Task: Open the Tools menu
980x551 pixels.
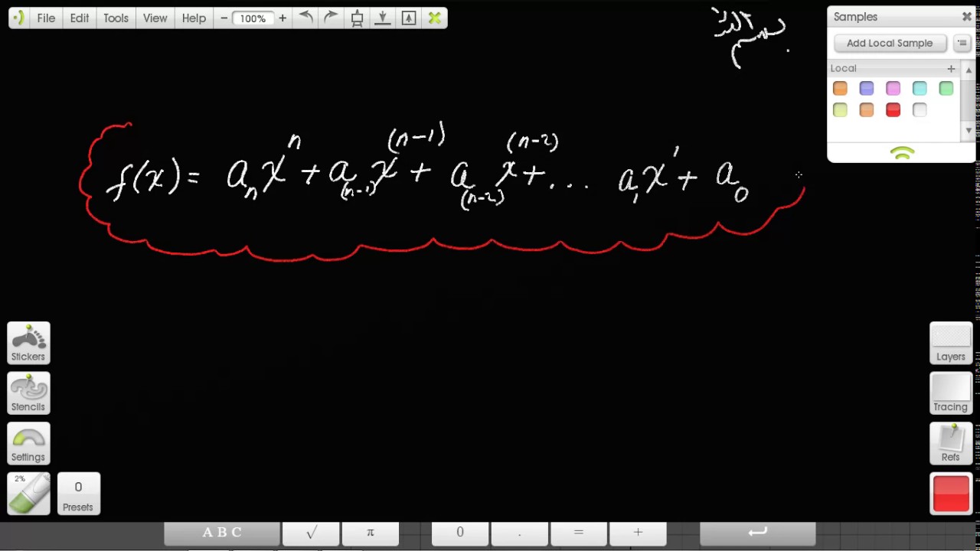Action: (x=116, y=18)
